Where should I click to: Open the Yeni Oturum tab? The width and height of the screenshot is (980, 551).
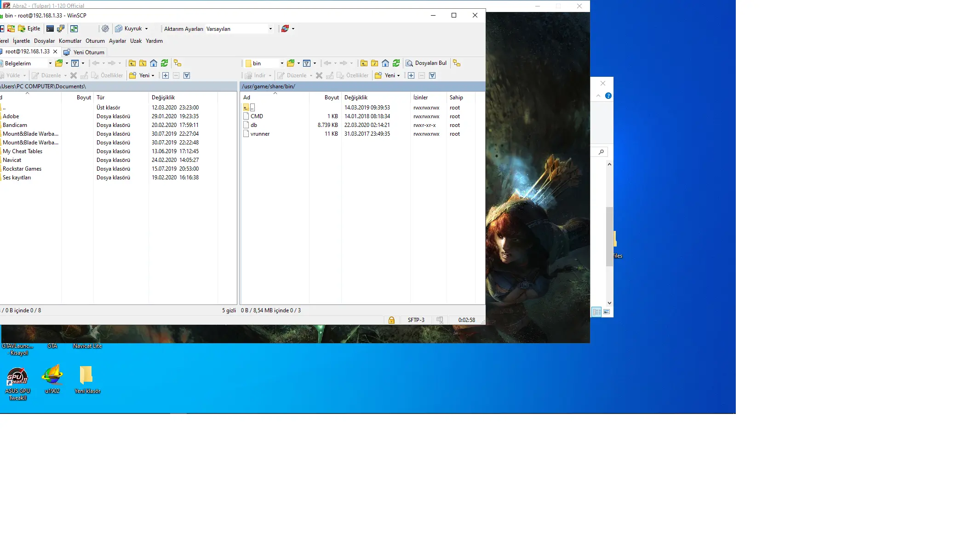(x=84, y=52)
